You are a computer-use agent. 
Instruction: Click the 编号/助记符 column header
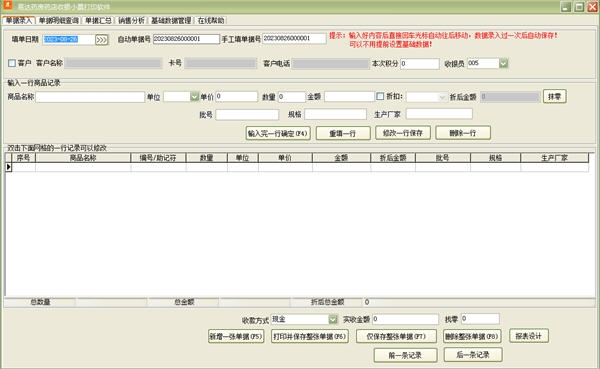click(x=158, y=158)
